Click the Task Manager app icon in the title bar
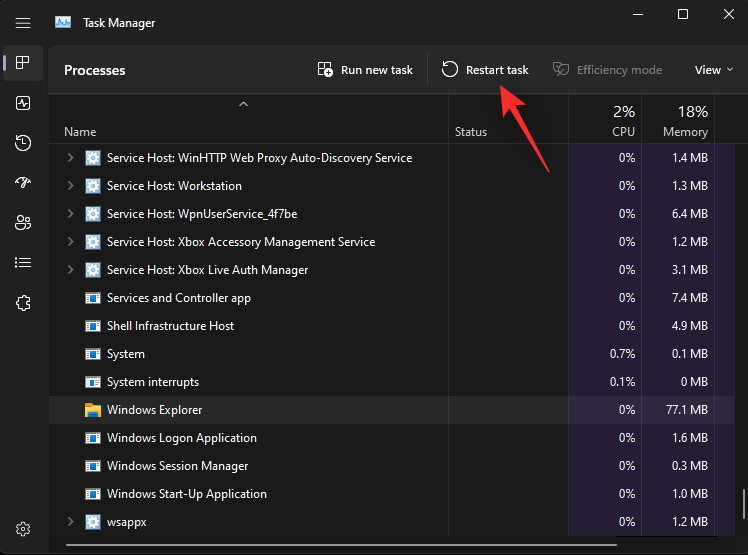Image resolution: width=748 pixels, height=555 pixels. tap(63, 22)
